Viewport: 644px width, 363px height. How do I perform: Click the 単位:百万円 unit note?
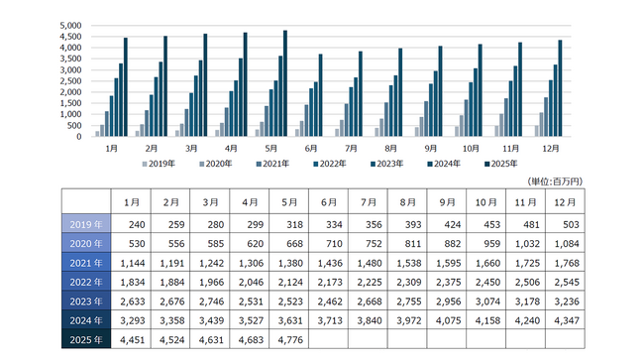click(555, 181)
